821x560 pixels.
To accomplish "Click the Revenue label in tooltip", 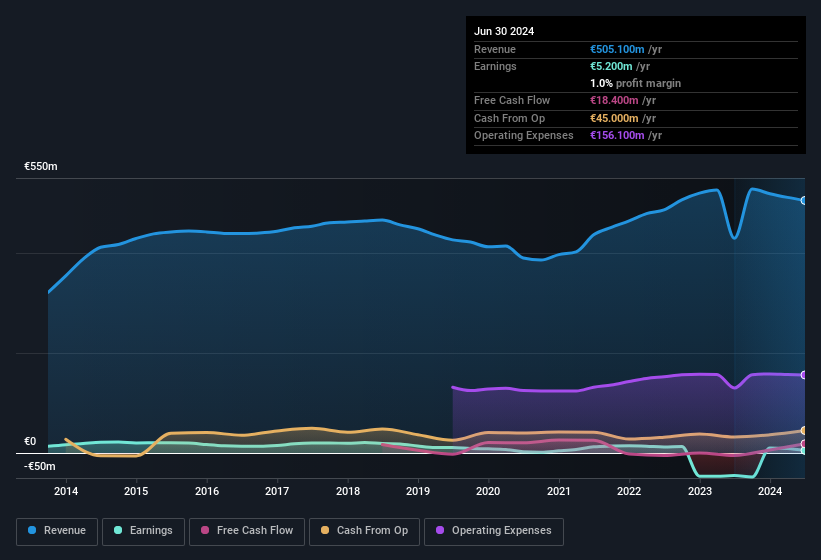I will point(495,49).
